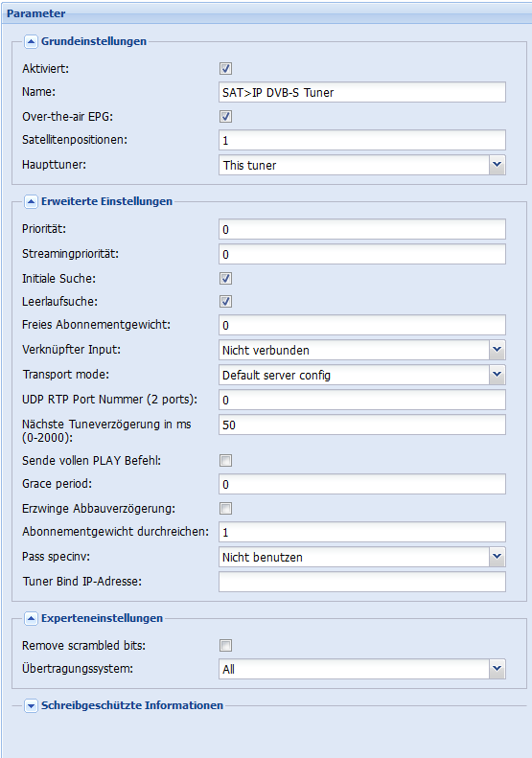Open the Transport mode dropdown
Viewport: 532px width, 758px height.
click(497, 375)
